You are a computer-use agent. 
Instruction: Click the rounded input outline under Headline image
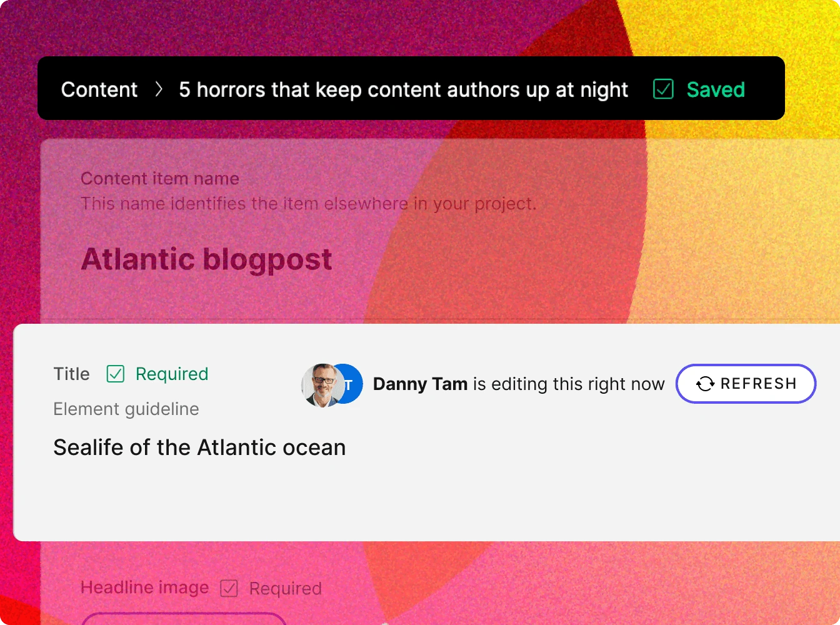pos(183,620)
